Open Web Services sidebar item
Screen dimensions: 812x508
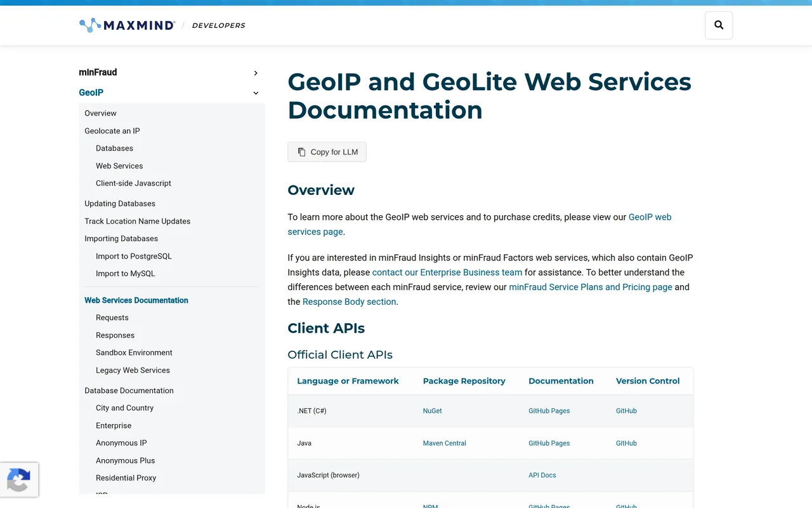click(119, 166)
